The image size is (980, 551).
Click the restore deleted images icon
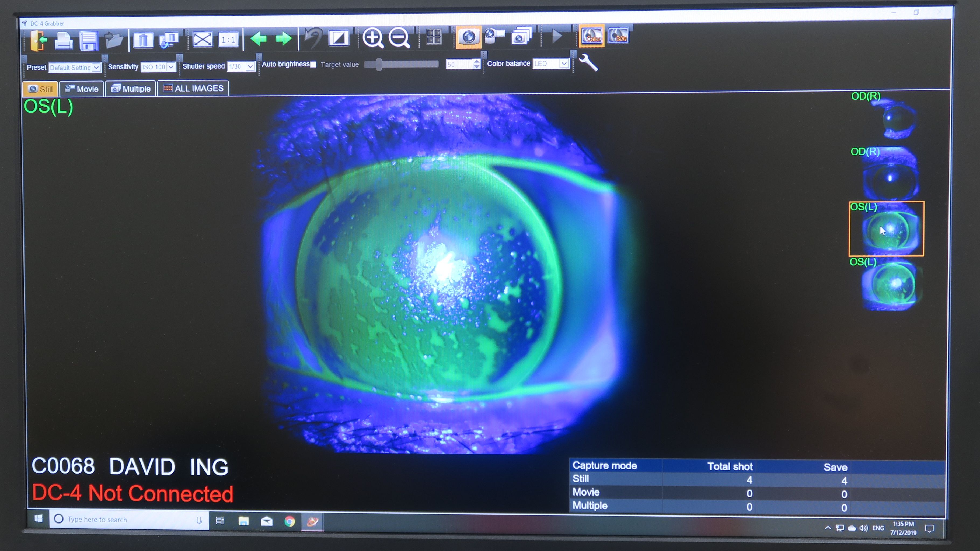[169, 40]
